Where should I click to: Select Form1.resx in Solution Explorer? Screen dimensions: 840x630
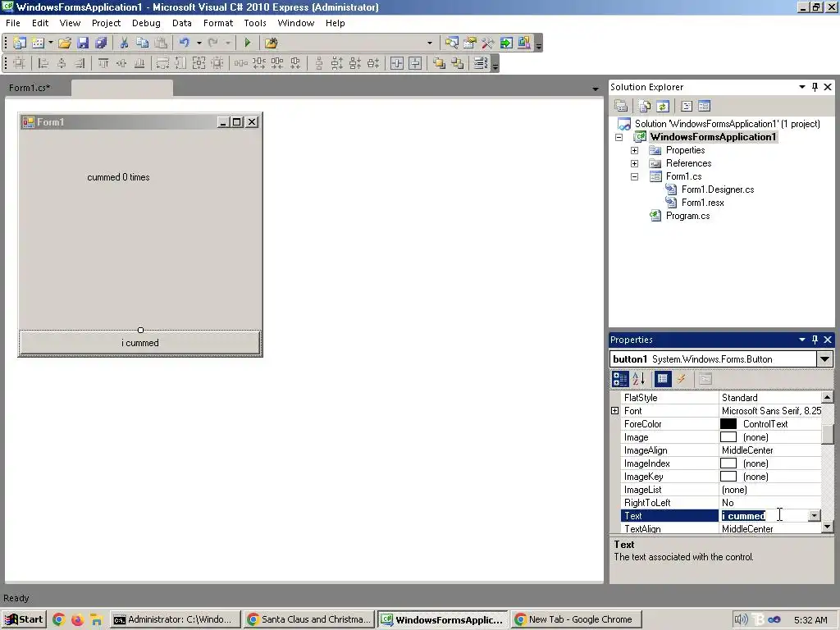(702, 203)
